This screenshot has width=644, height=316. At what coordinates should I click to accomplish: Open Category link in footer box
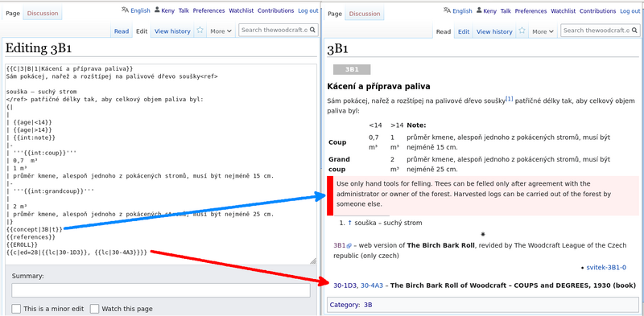(x=345, y=305)
